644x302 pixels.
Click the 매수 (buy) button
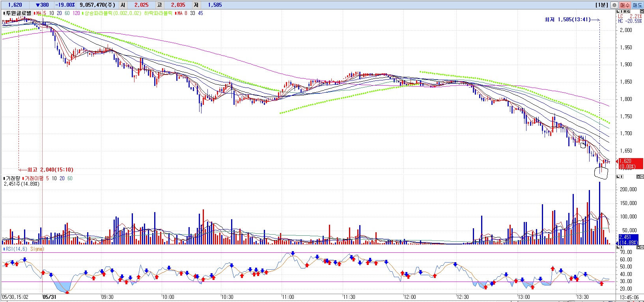625,5
